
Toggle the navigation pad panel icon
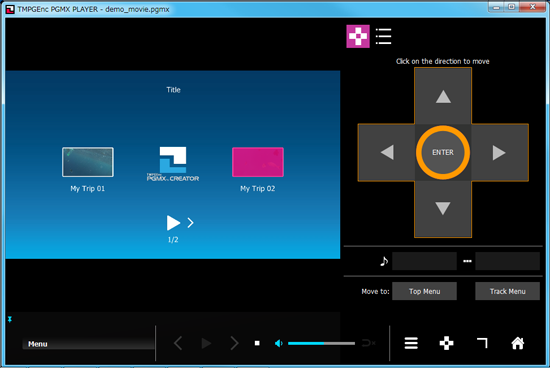[x=446, y=343]
